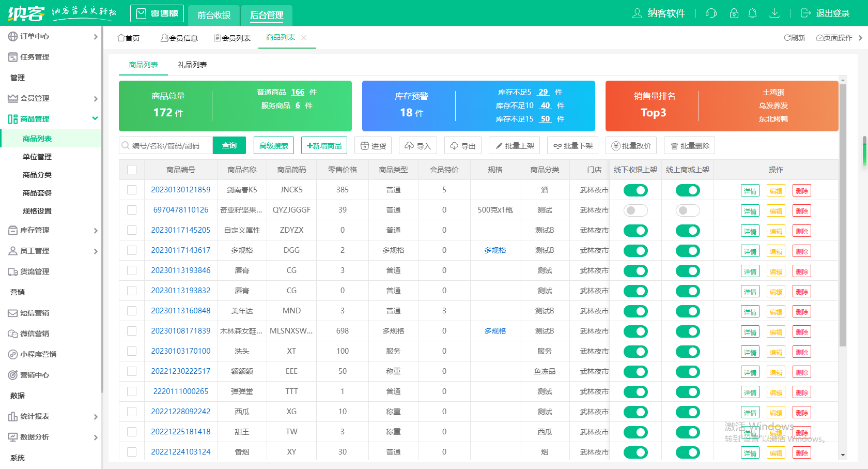Click the download icon in the top bar
Viewport: 868px width, 469px height.
click(774, 13)
